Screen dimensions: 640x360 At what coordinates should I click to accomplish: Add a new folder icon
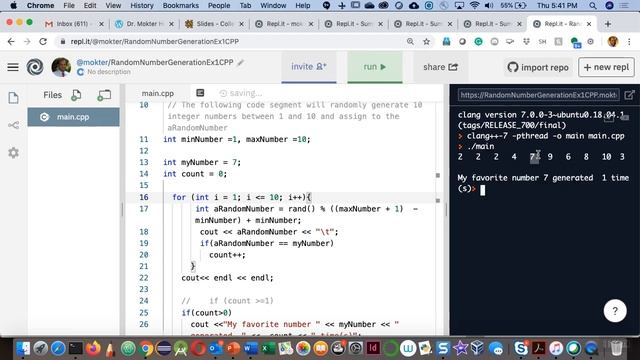tap(104, 95)
